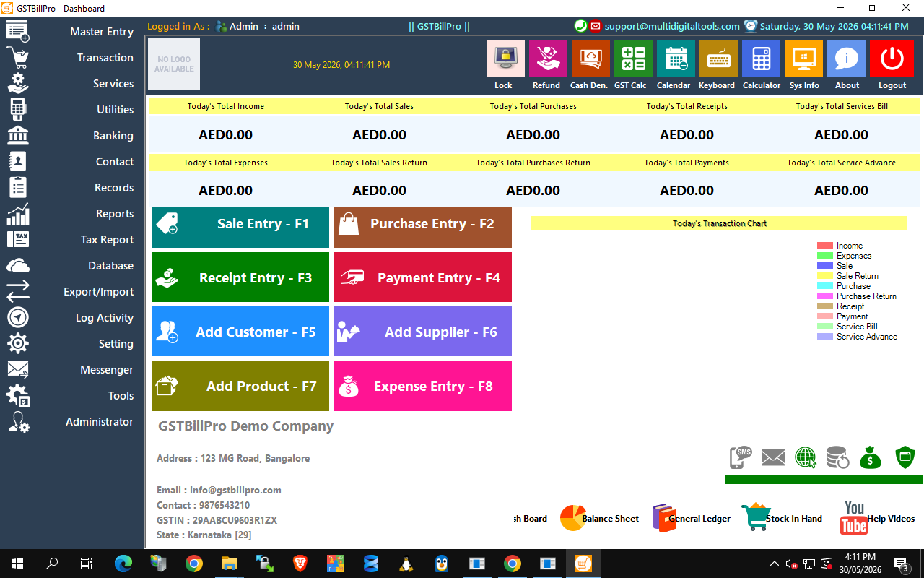Click the Today's Total Income label
Viewport: 924px width, 578px height.
(226, 106)
